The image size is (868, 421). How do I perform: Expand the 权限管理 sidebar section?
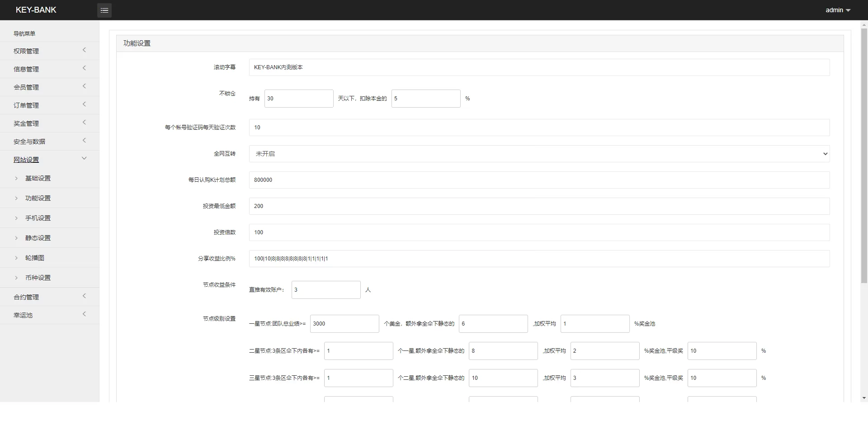coord(50,51)
